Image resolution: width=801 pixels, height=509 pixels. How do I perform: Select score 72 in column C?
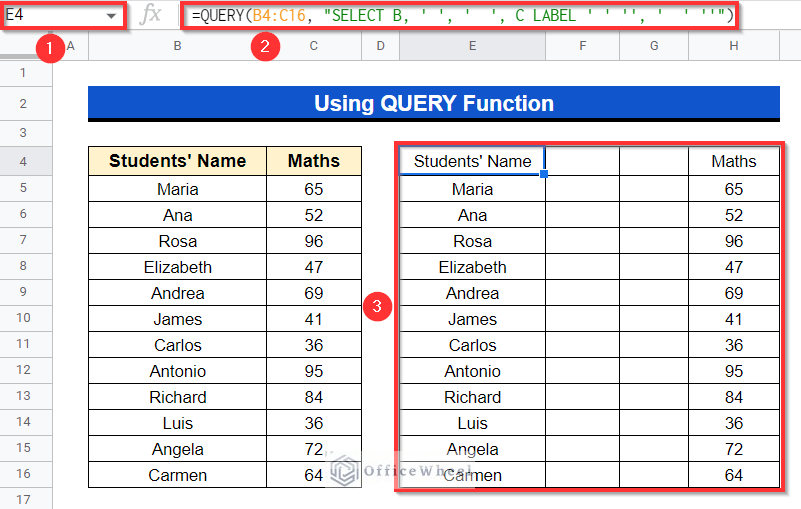(x=314, y=450)
